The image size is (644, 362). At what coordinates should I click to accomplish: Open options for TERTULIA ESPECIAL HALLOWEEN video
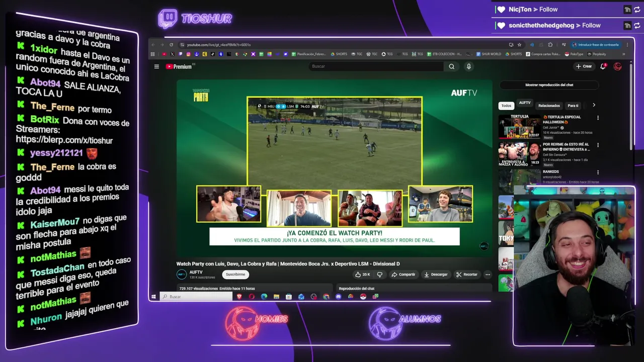pyautogui.click(x=598, y=118)
